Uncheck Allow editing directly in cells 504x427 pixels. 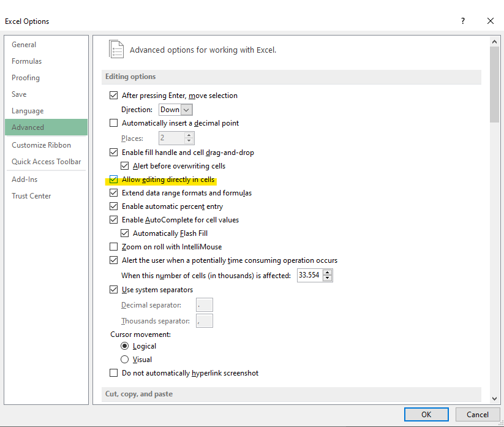coord(113,179)
